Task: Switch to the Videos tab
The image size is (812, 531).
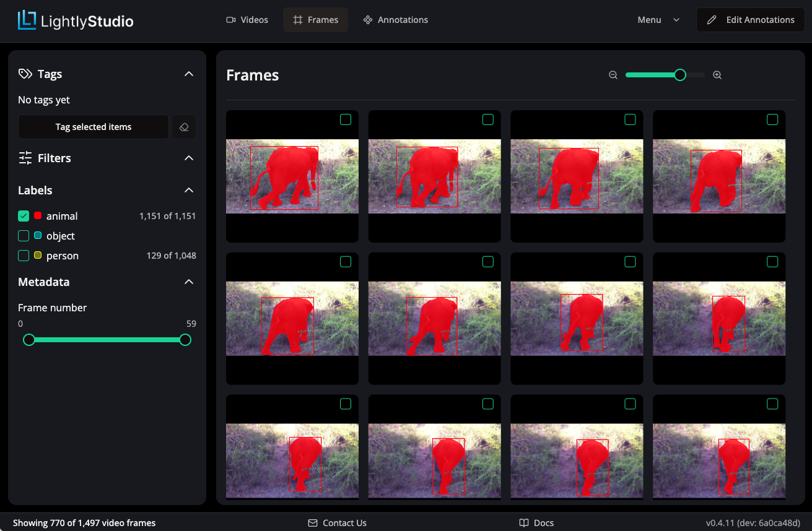Action: pos(247,19)
